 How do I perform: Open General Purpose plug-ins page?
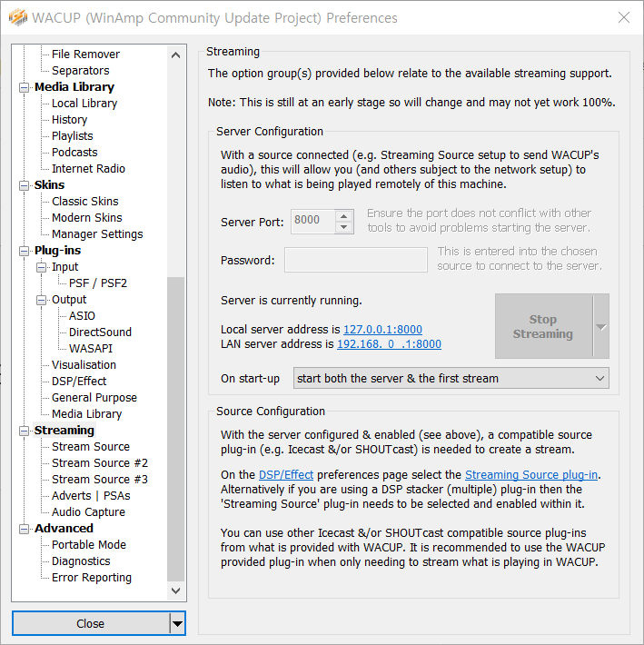(x=94, y=398)
